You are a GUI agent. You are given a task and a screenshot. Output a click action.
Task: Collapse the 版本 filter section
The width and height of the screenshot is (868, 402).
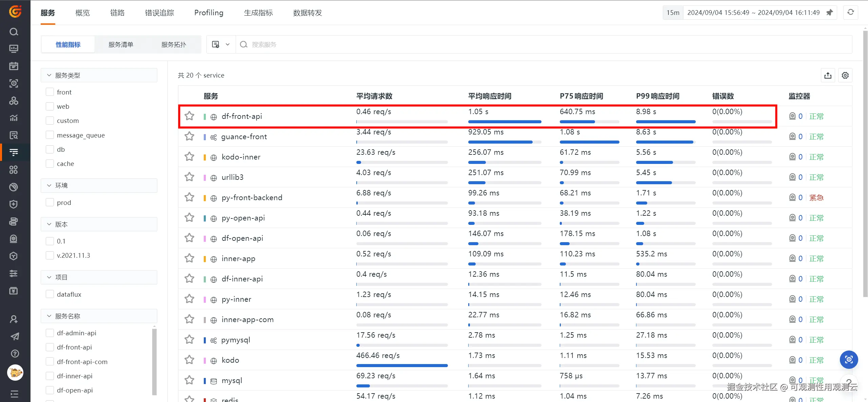click(49, 224)
